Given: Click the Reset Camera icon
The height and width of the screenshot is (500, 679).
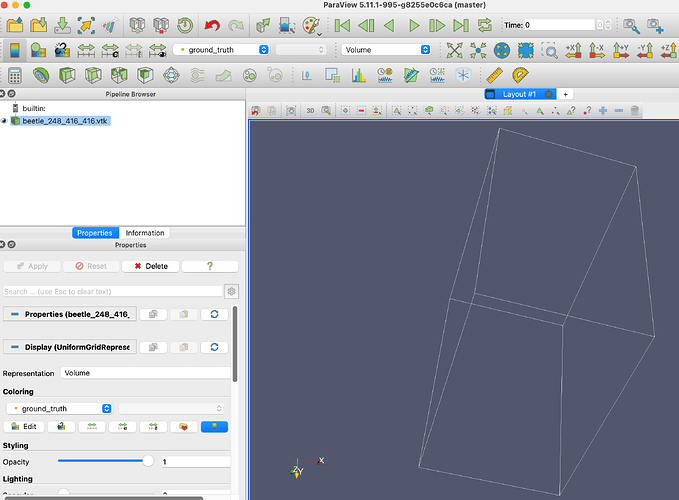Looking at the screenshot, I should click(x=454, y=50).
